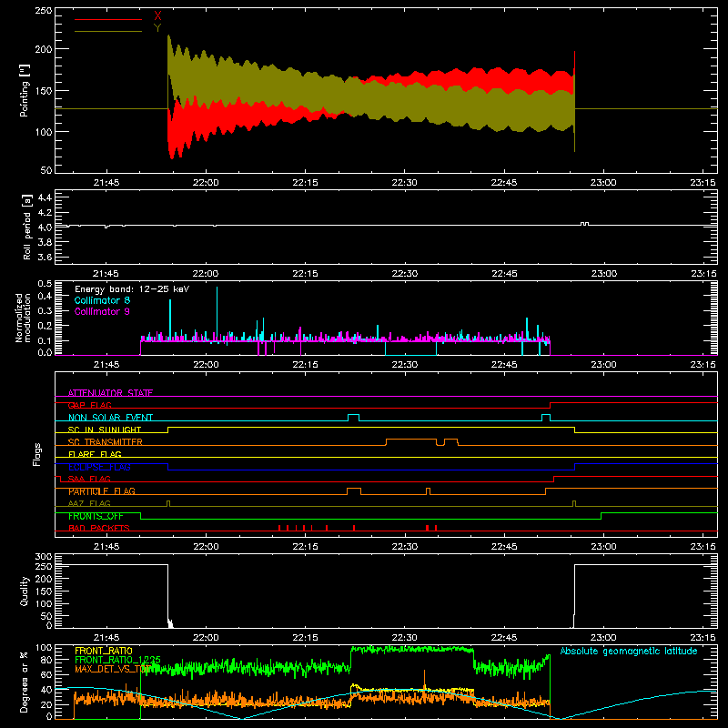Select the SC_TRANSMITTER flag label
Viewport: 728px width, 728px height.
(106, 442)
